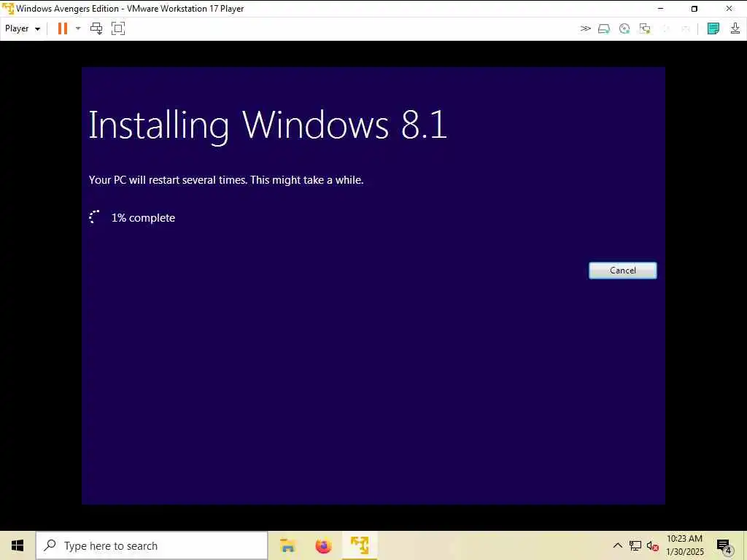Open the teal message log notes icon

click(713, 28)
